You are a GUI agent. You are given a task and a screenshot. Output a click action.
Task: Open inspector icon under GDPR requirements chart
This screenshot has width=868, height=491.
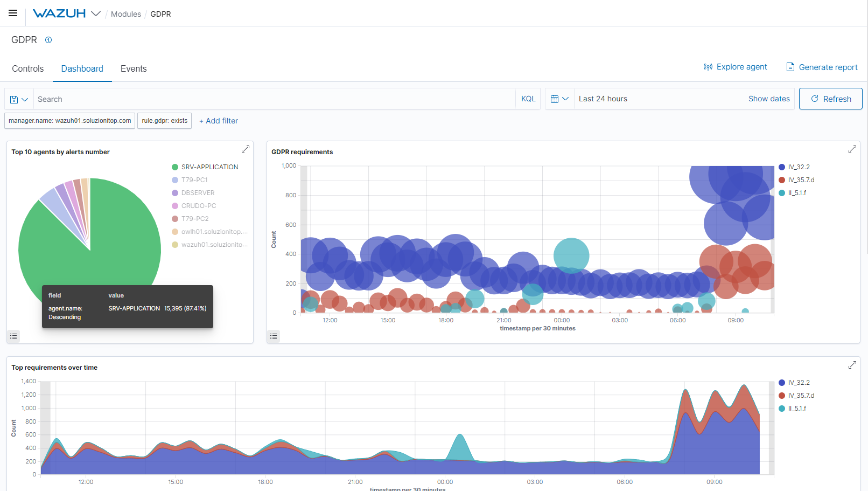[x=274, y=336]
